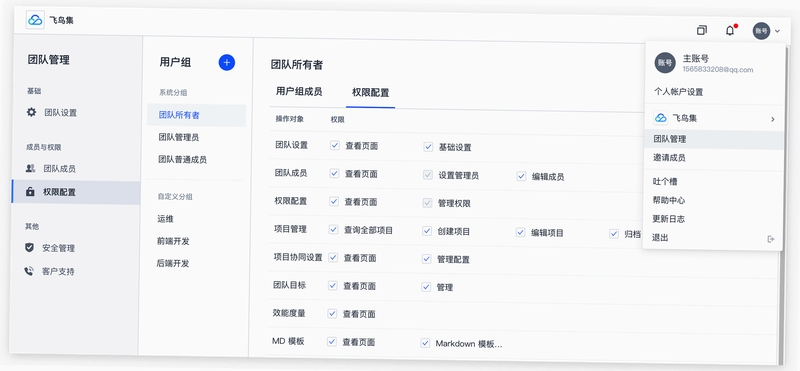Click 退出 to log out

pos(660,238)
